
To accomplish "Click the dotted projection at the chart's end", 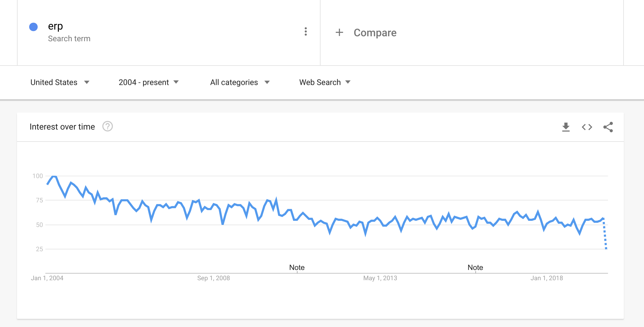I will (x=605, y=234).
